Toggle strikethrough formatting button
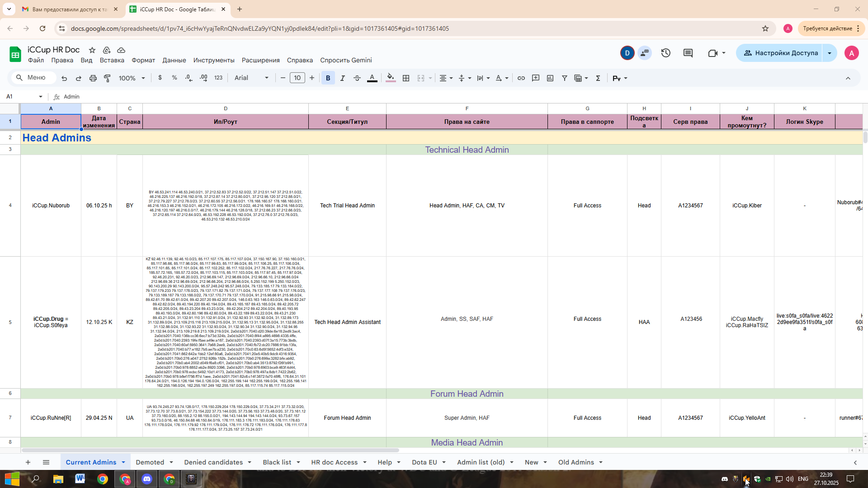This screenshot has height=488, width=868. (x=357, y=78)
